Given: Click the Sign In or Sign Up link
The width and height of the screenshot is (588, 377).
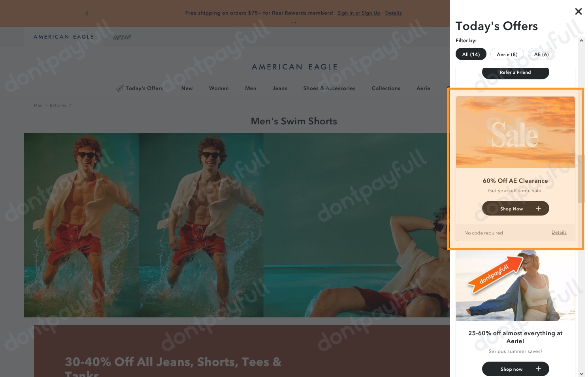Looking at the screenshot, I should pyautogui.click(x=358, y=13).
